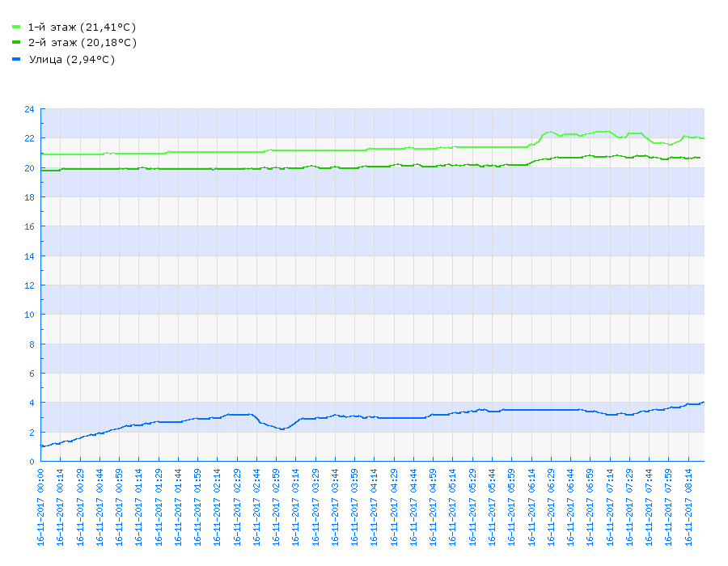The image size is (728, 566).
Task: Click the x-axis label '16-11-2017 00:14'
Action: tap(60, 507)
